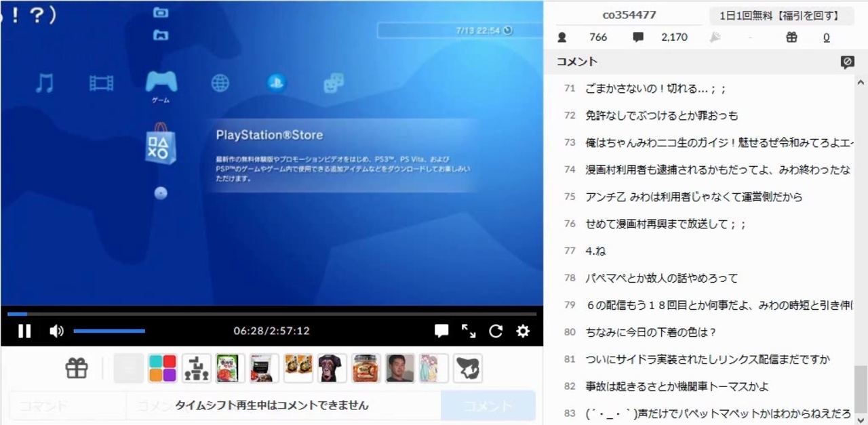Select the black seaweed package gift
This screenshot has height=425, width=868.
[264, 368]
